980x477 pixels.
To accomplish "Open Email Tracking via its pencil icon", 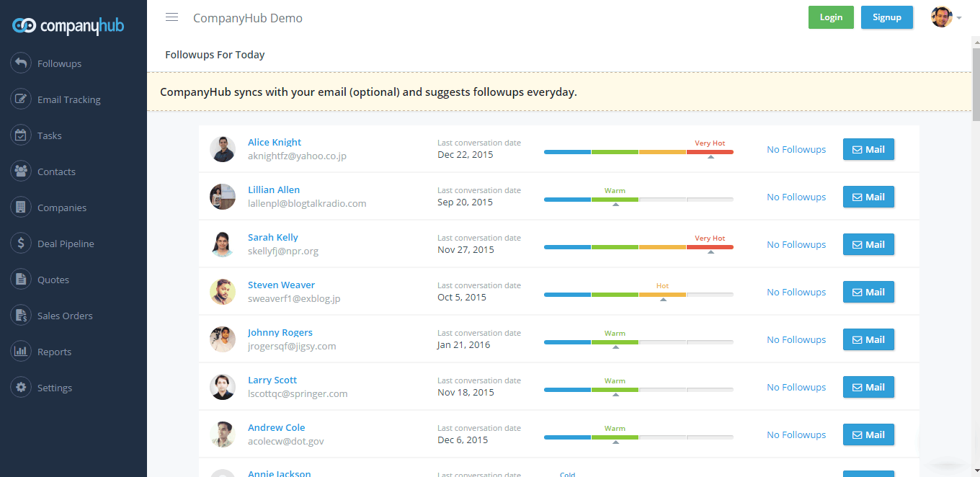I will [21, 99].
